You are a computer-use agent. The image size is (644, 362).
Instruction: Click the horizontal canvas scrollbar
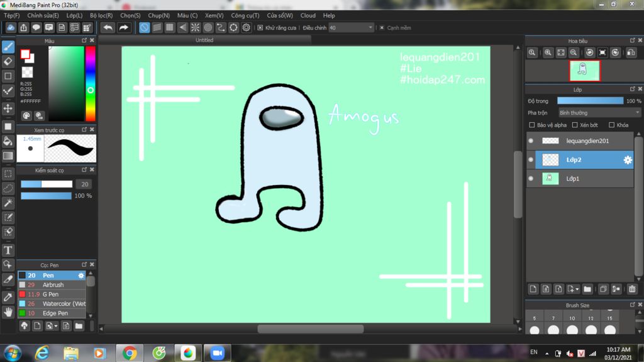tap(310, 329)
